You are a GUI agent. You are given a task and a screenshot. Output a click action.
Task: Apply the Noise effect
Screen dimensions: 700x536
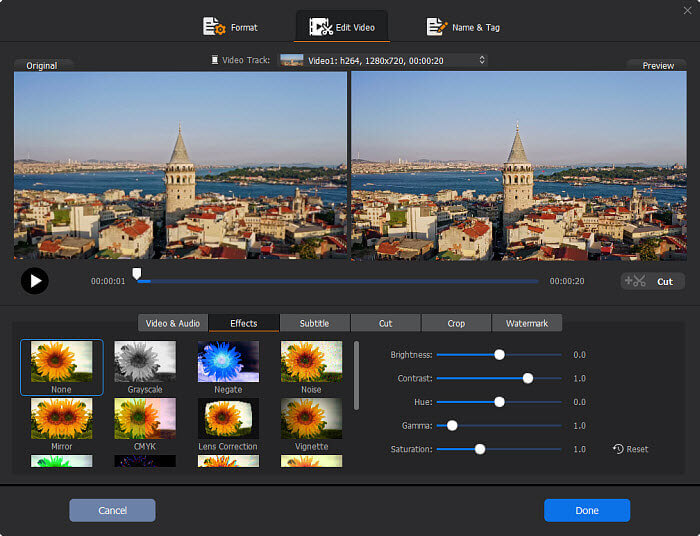coord(311,367)
